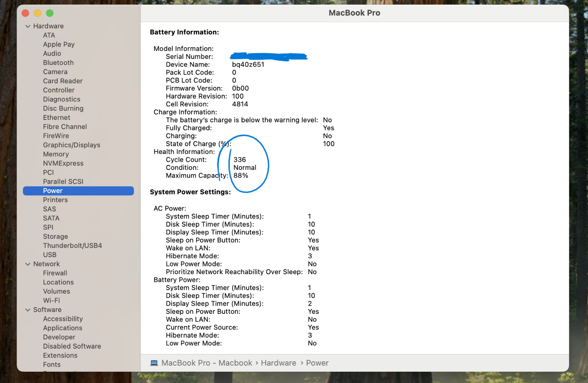The height and width of the screenshot is (383, 588).
Task: Open the Audio hardware entry
Action: [x=52, y=54]
